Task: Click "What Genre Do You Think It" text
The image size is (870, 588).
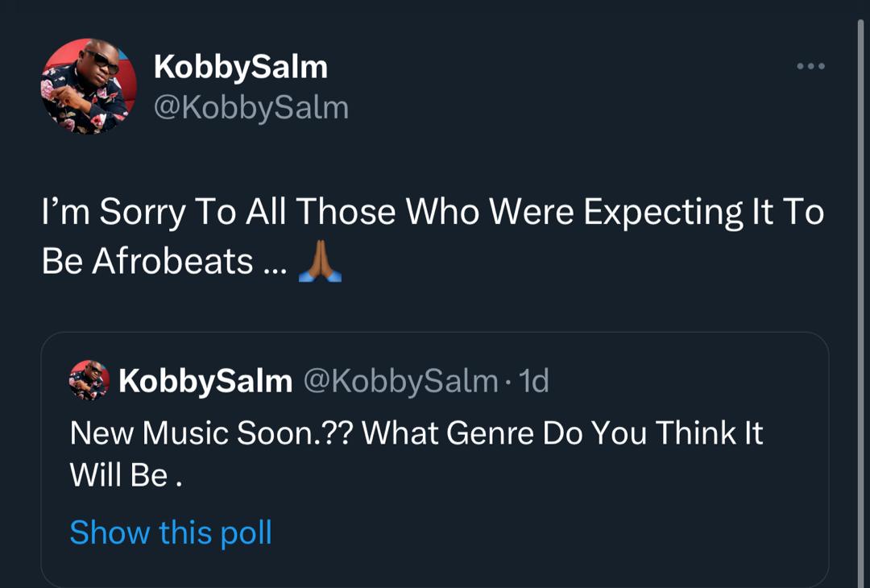Action: 562,433
